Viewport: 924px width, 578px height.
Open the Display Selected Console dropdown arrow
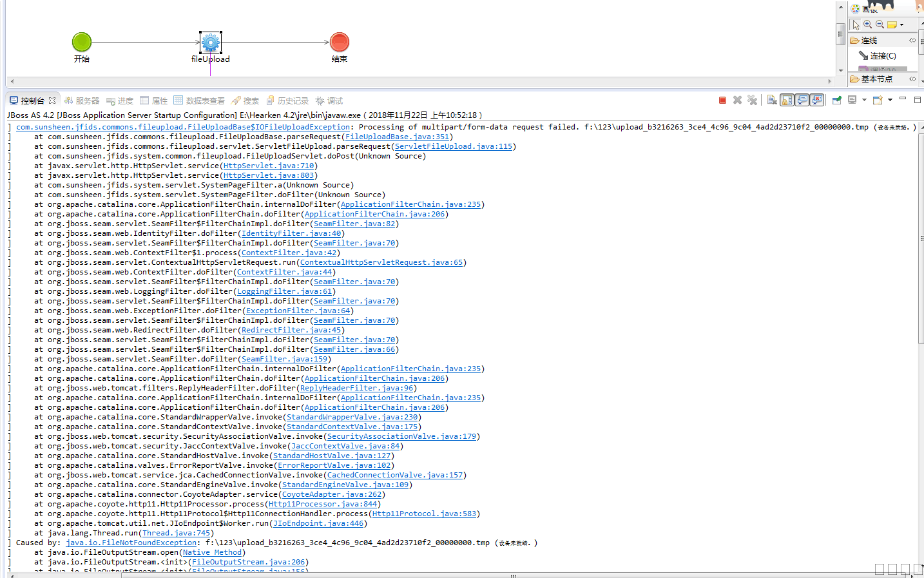tap(864, 100)
